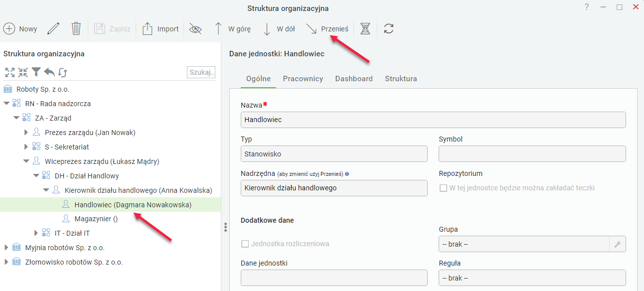644x291 pixels.
Task: Click the Typ field Stanowisko
Action: tap(334, 154)
